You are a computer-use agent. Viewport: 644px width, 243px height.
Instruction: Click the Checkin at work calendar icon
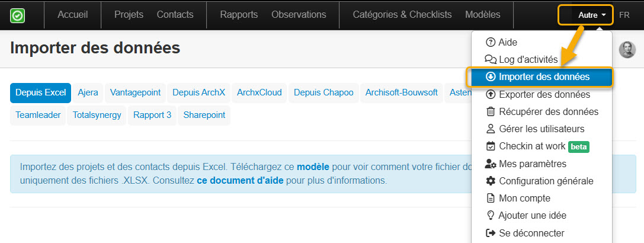[x=491, y=146]
